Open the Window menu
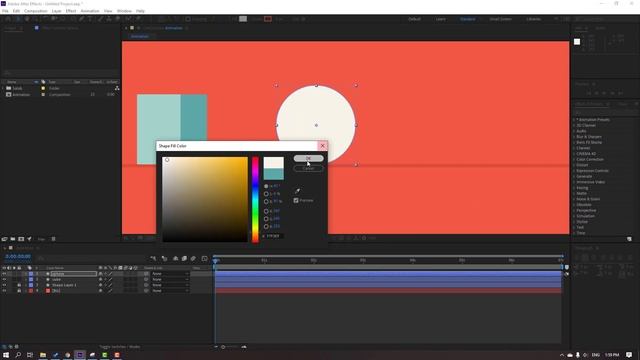This screenshot has width=640, height=360. 124,11
